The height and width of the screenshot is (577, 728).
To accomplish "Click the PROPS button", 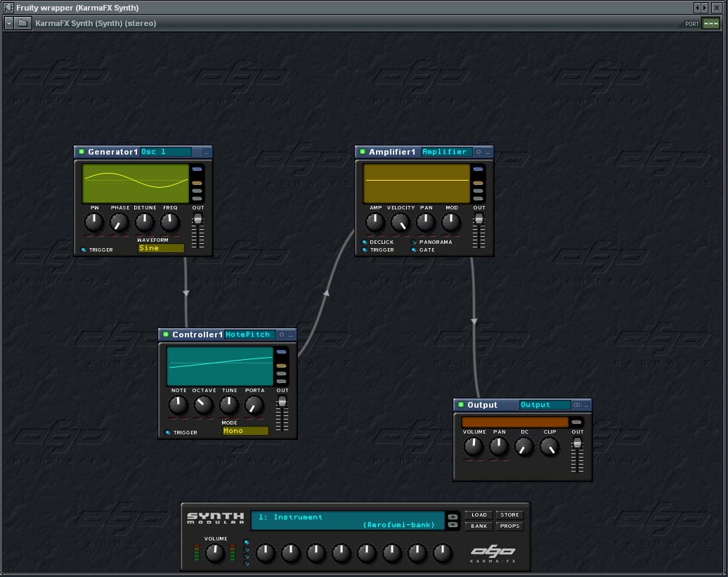I will [x=509, y=526].
